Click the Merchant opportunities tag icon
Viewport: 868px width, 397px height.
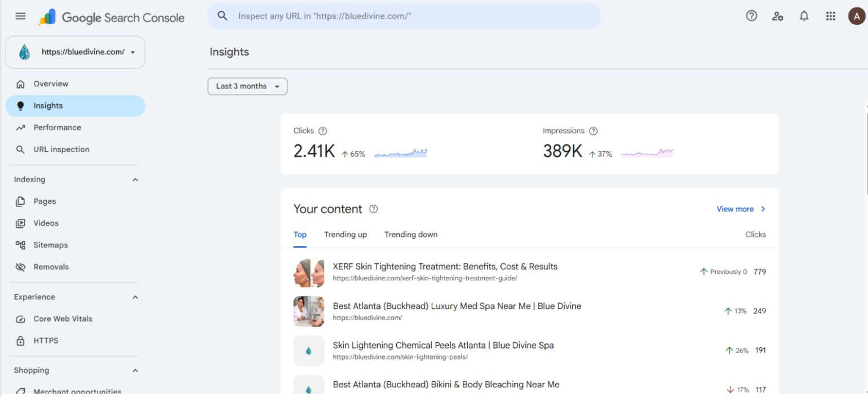click(21, 391)
